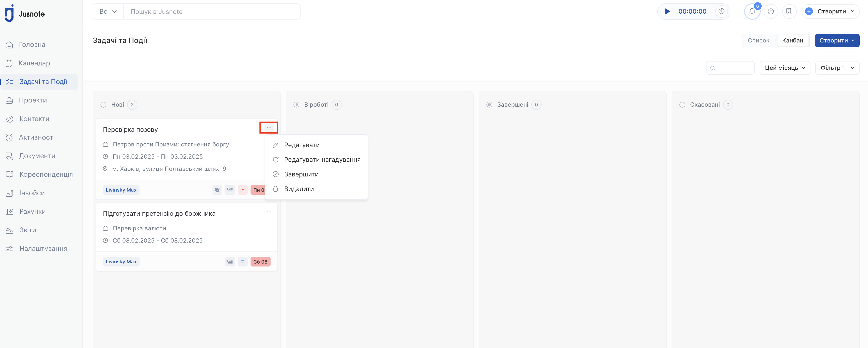
Task: Click description icon on Перевірка позову card
Action: pos(230,190)
